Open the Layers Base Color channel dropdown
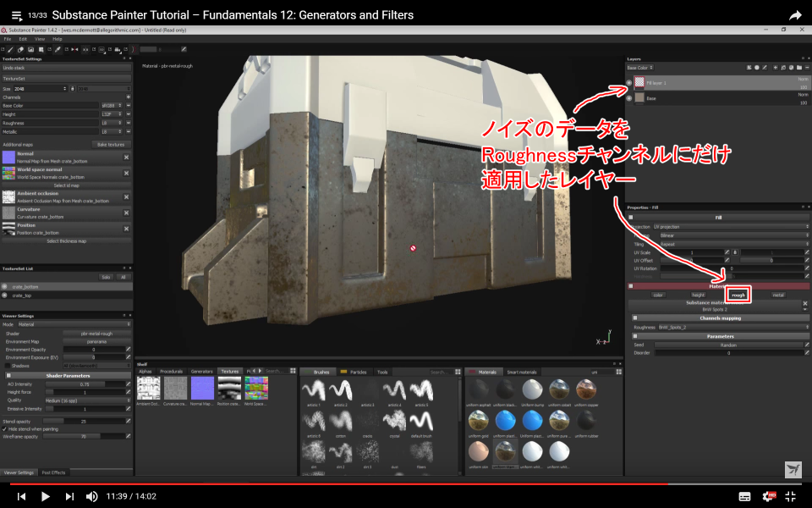This screenshot has width=812, height=508. click(x=640, y=68)
